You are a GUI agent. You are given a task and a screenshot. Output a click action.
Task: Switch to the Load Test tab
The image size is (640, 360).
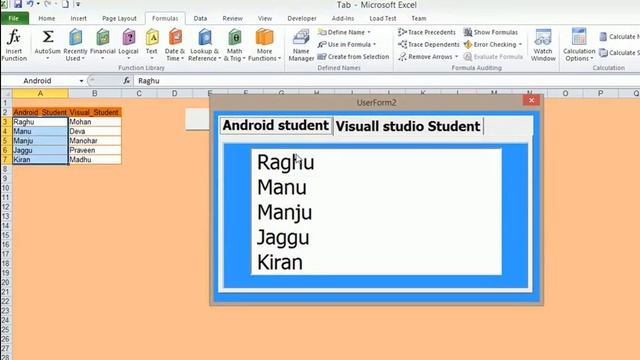click(382, 18)
